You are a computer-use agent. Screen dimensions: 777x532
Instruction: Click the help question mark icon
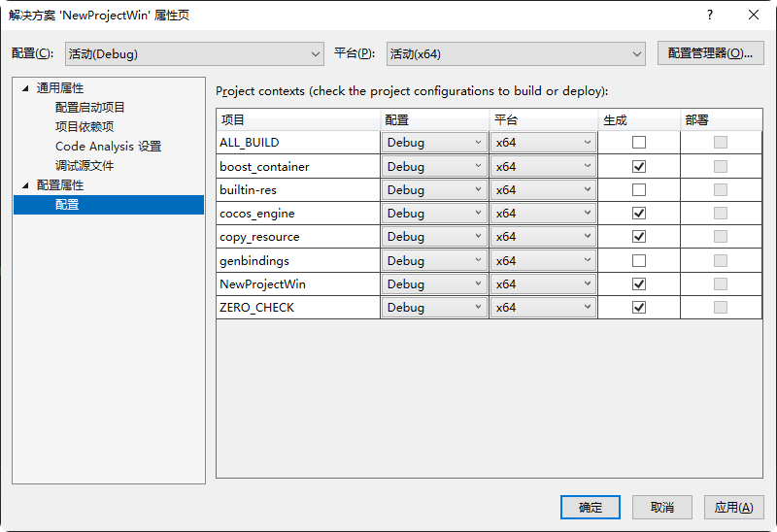click(710, 15)
